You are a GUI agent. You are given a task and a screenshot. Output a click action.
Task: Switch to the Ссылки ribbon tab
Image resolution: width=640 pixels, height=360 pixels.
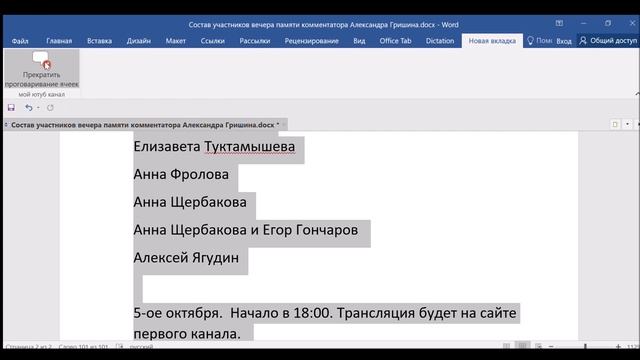(213, 41)
